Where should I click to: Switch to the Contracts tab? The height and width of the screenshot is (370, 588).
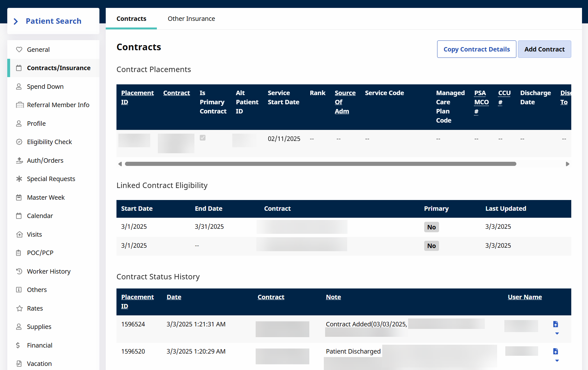tap(131, 19)
